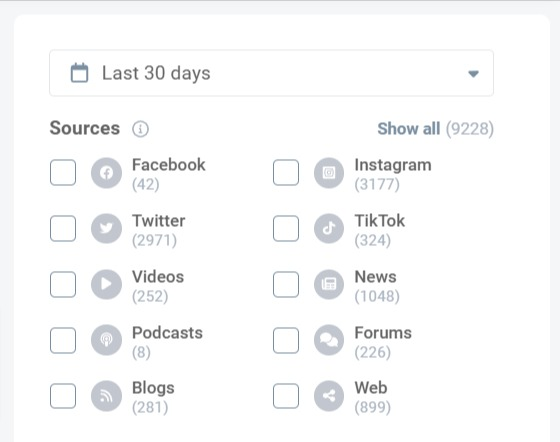Screen dimensions: 560x442
Task: Open the Last 30 days dropdown
Action: 271,73
